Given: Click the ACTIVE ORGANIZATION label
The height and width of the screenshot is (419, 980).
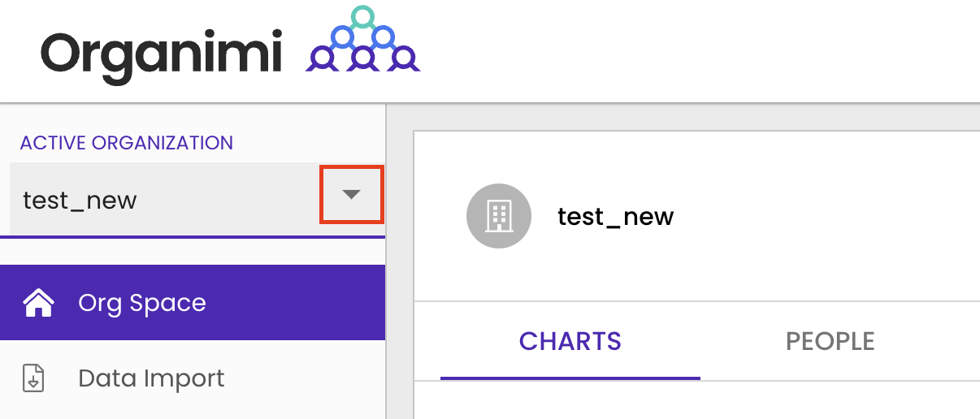Looking at the screenshot, I should point(127,143).
